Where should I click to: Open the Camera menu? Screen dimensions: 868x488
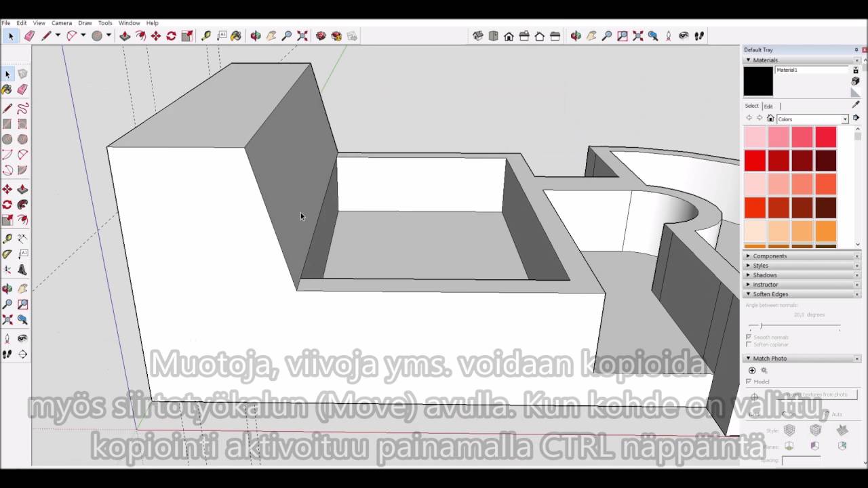click(x=62, y=23)
